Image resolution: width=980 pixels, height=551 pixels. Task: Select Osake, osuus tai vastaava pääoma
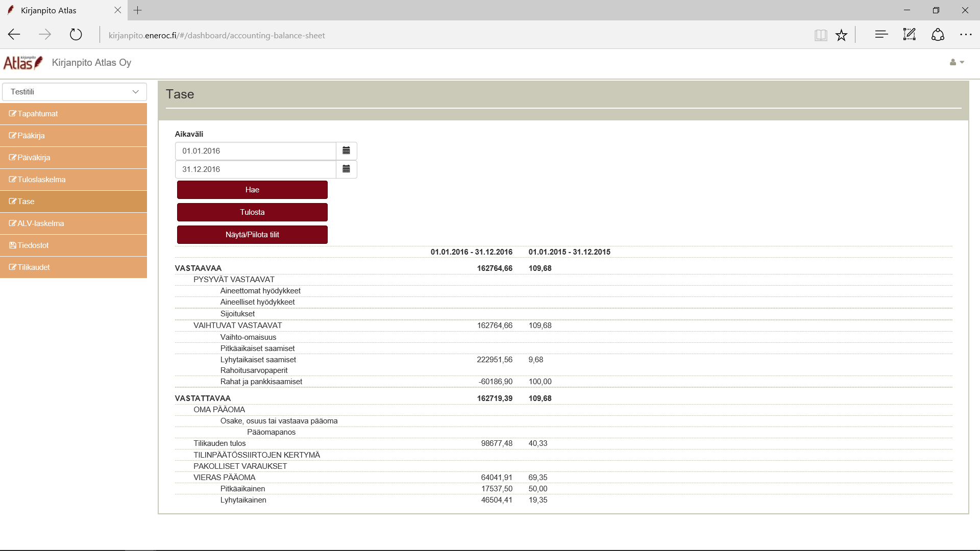[x=563, y=421]
